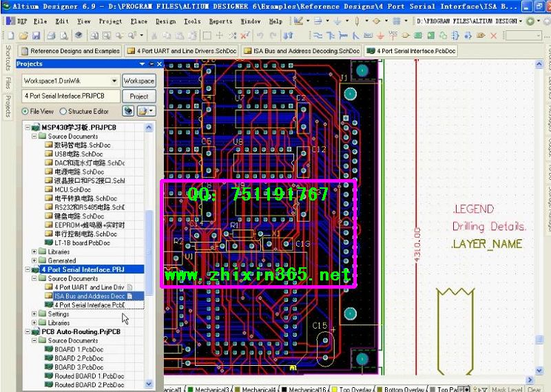Click the New document icon

coord(10,36)
